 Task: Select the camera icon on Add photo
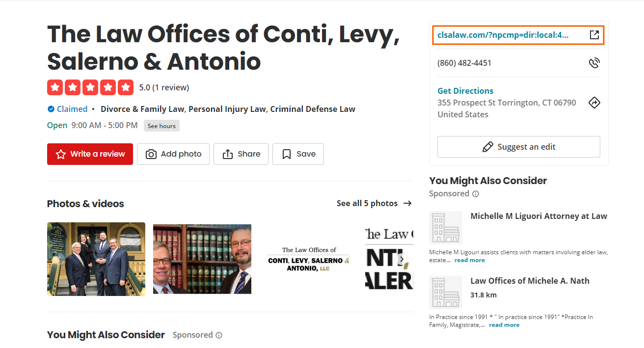click(151, 154)
